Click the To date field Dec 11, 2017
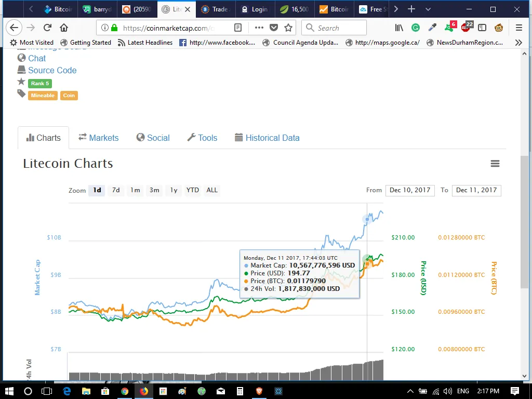Screen dimensions: 532x399 click(x=476, y=190)
